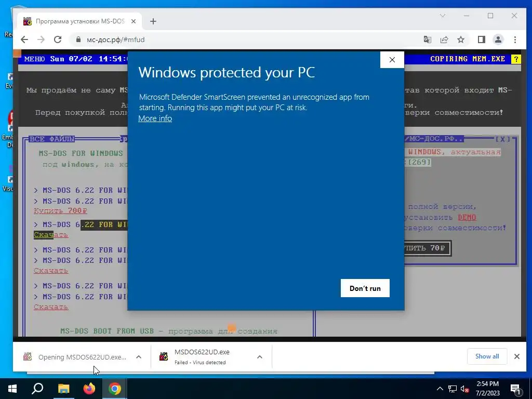Click the COPIRING MEM.EXE text
Image resolution: width=532 pixels, height=399 pixels.
point(468,59)
